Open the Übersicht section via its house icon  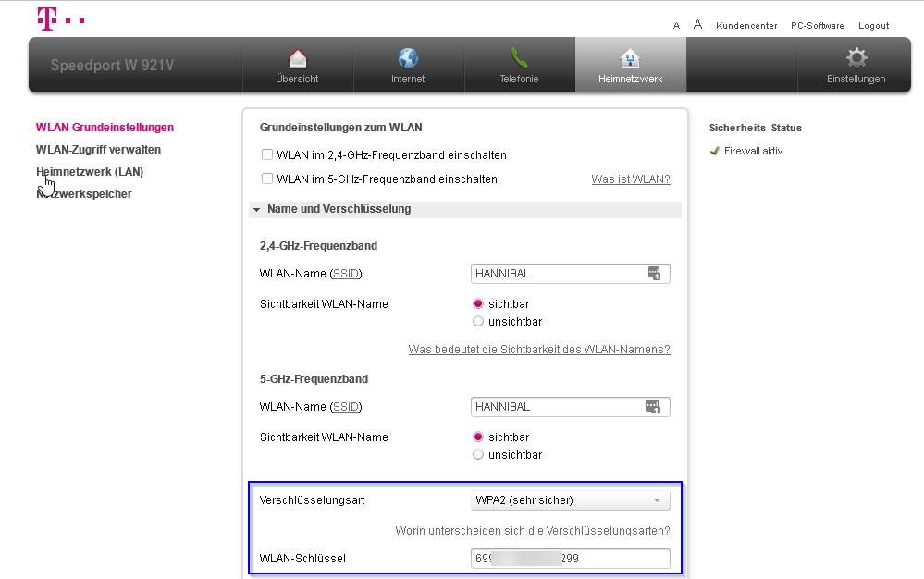pyautogui.click(x=297, y=58)
